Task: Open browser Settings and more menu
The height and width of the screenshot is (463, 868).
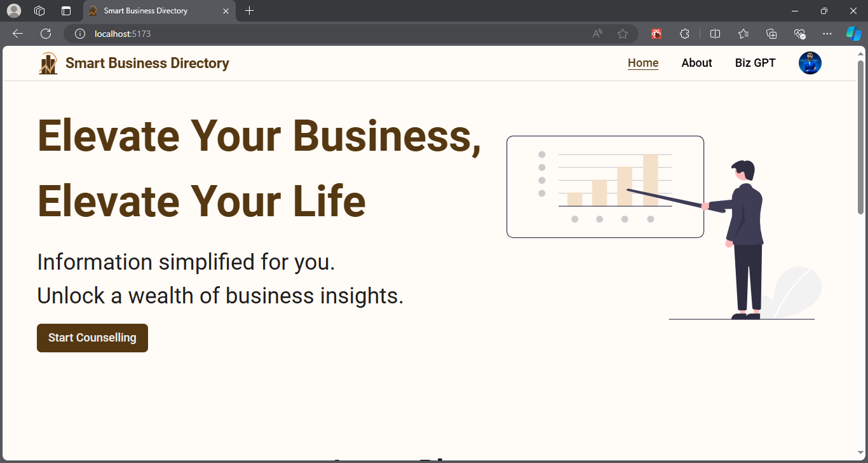Action: click(827, 34)
